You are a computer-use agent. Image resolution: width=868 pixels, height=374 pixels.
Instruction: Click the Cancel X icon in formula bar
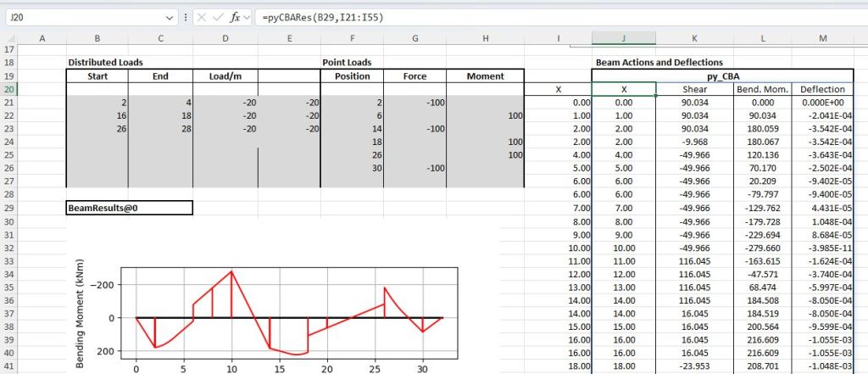tap(202, 17)
